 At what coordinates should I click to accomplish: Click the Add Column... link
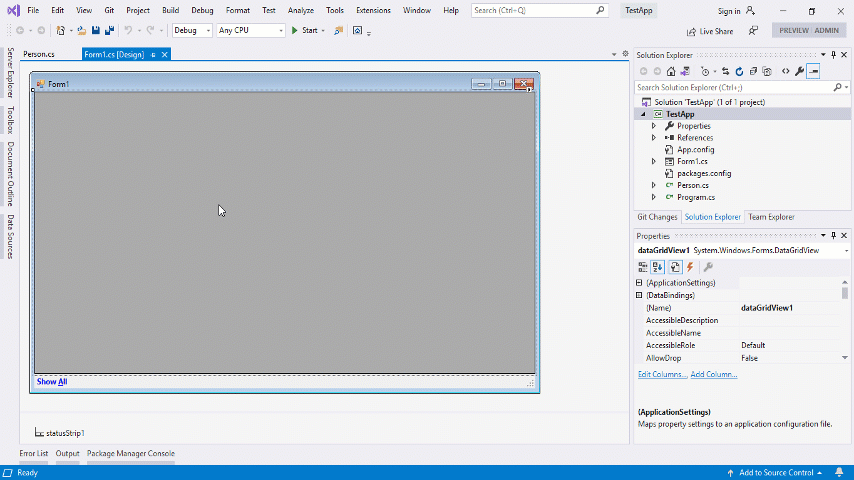[x=713, y=374]
